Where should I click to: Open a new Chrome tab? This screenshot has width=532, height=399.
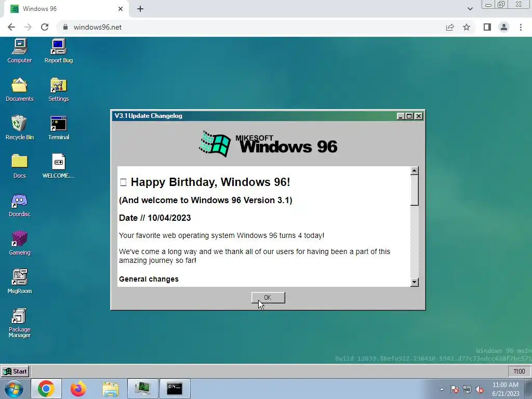140,9
